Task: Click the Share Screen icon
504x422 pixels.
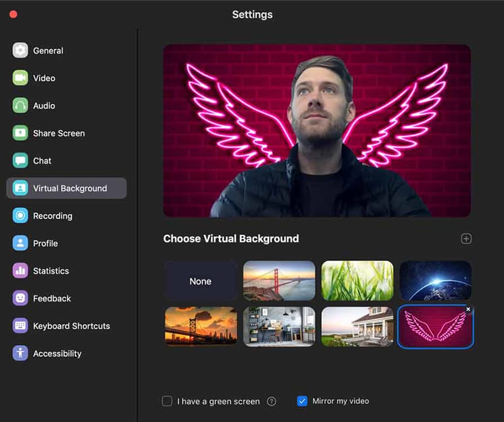Action: (x=20, y=134)
